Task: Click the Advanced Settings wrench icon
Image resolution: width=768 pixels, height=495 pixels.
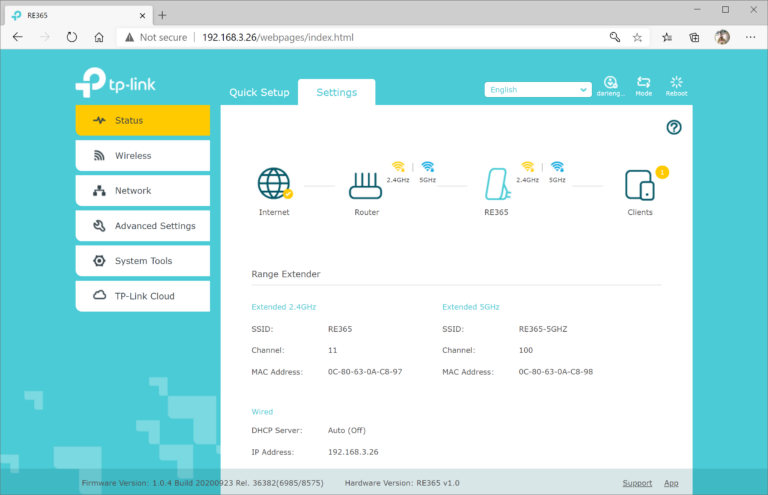Action: click(x=99, y=226)
